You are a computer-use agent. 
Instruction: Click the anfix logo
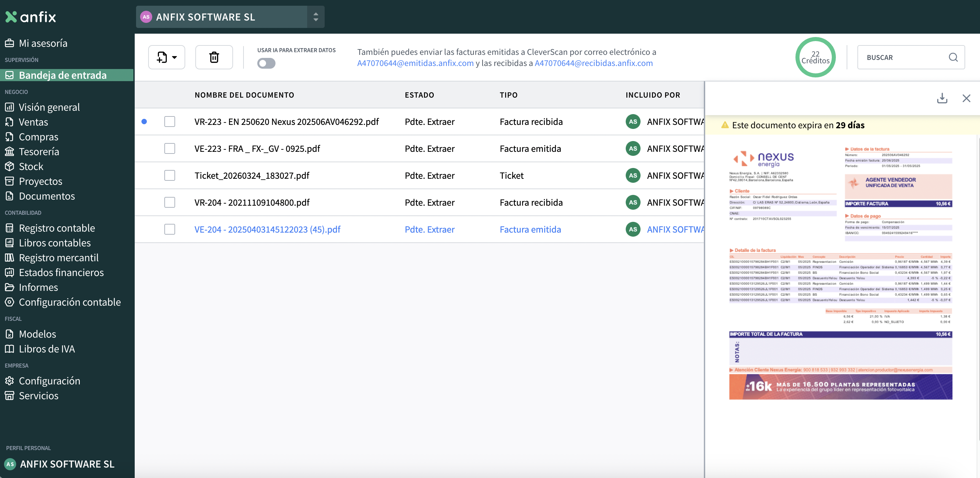pyautogui.click(x=30, y=17)
